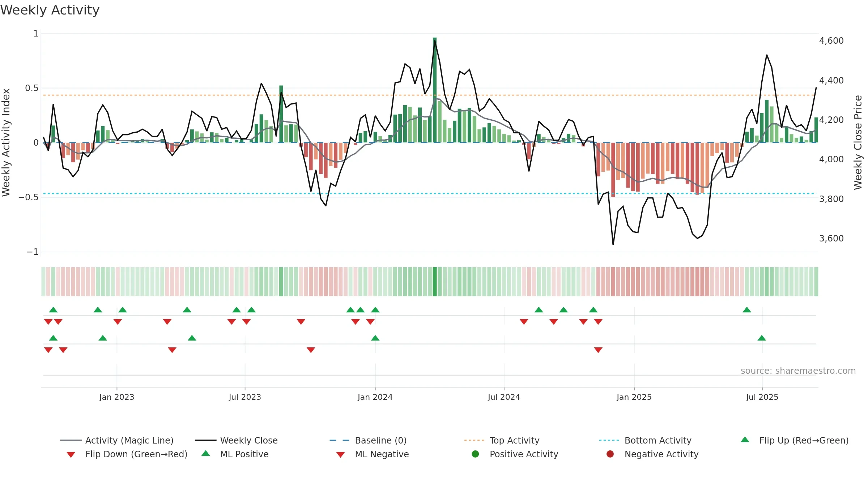Click the Jan 2023 x-axis label
The height and width of the screenshot is (488, 868).
point(117,397)
